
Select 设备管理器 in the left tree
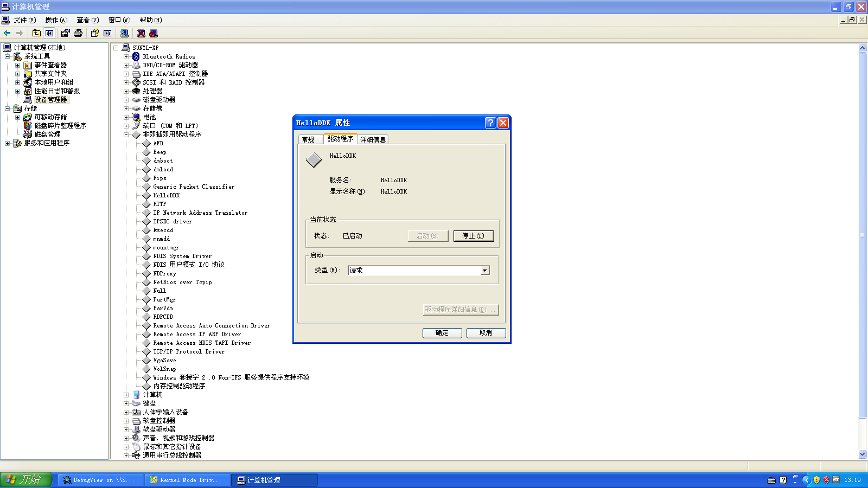[51, 100]
